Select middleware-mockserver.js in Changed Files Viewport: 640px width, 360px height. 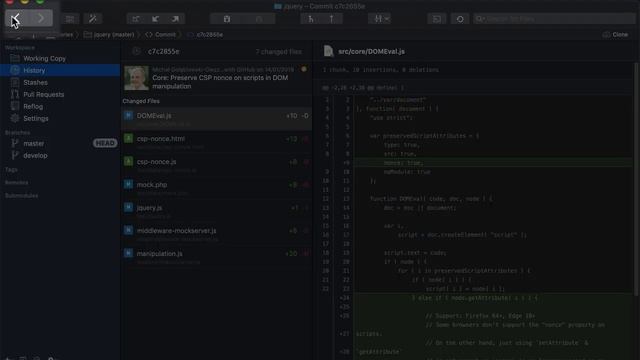tap(217, 233)
